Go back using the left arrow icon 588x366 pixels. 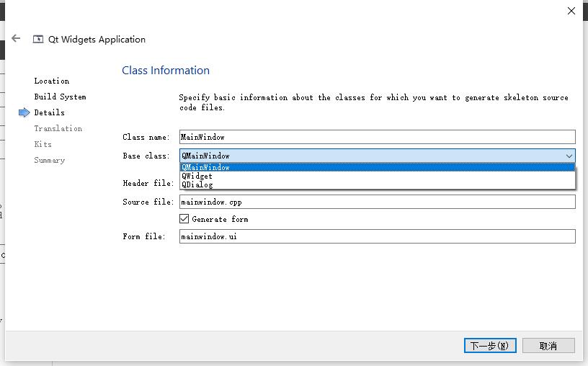[16, 38]
